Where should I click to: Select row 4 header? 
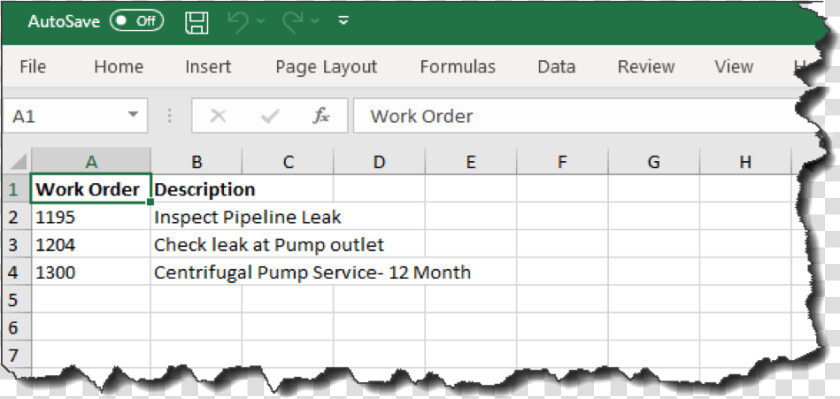[13, 273]
